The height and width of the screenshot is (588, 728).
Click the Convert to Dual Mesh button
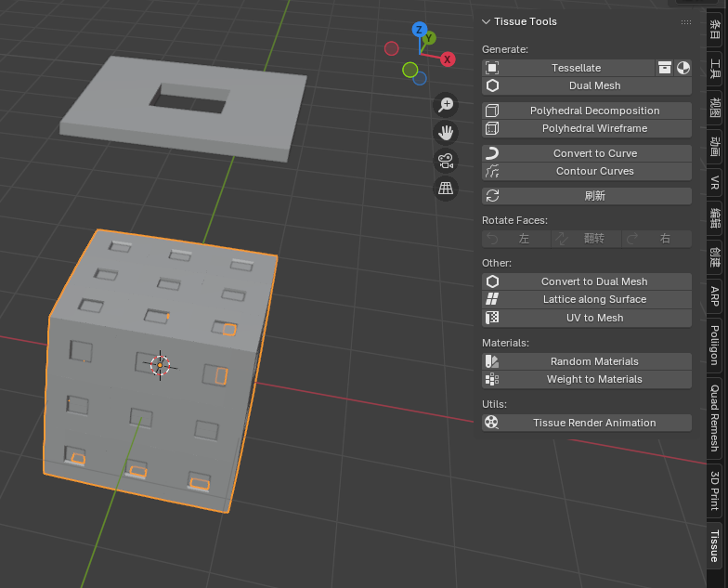tap(587, 281)
